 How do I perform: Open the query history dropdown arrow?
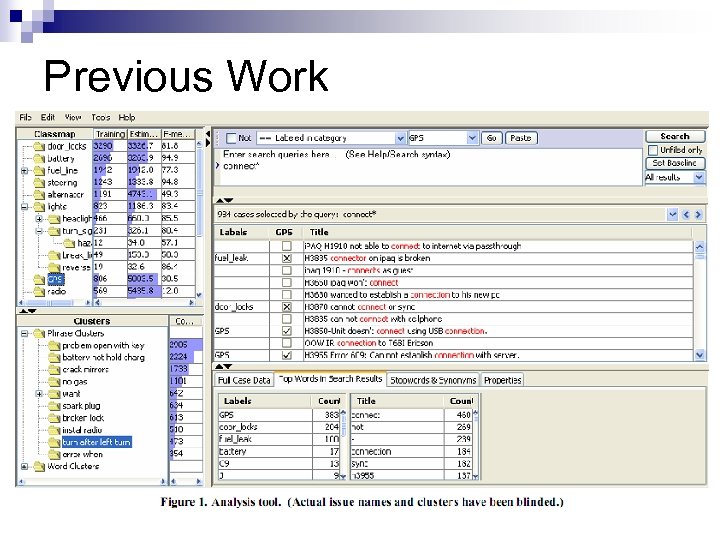point(673,214)
